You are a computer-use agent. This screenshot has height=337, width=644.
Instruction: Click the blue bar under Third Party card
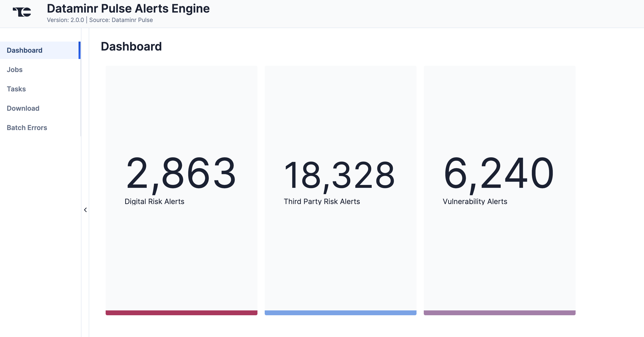(340, 313)
